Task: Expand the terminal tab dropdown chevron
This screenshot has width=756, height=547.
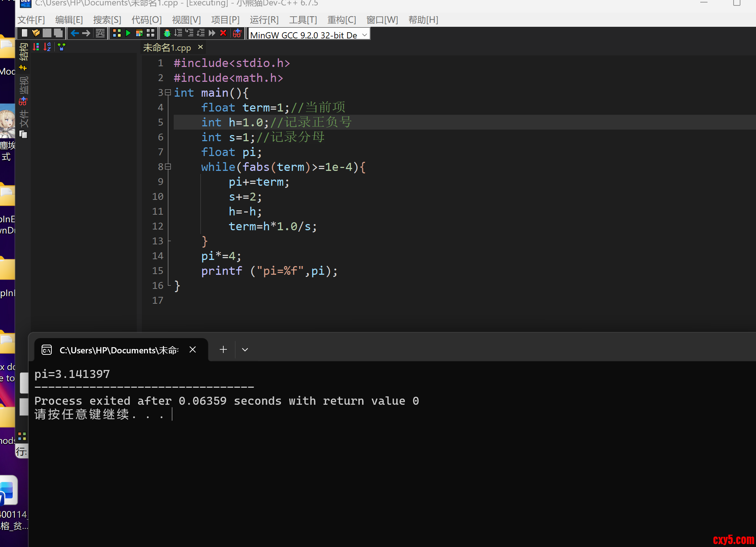Action: (245, 350)
